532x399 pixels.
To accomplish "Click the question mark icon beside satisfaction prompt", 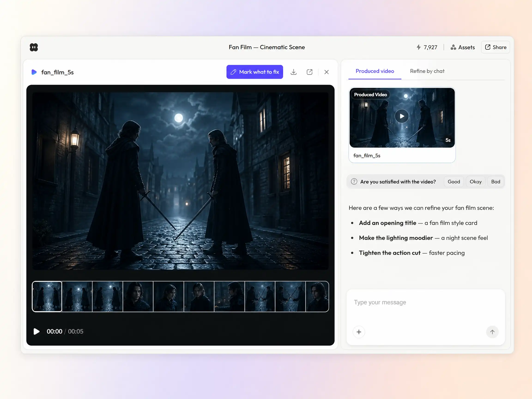I will tap(354, 181).
